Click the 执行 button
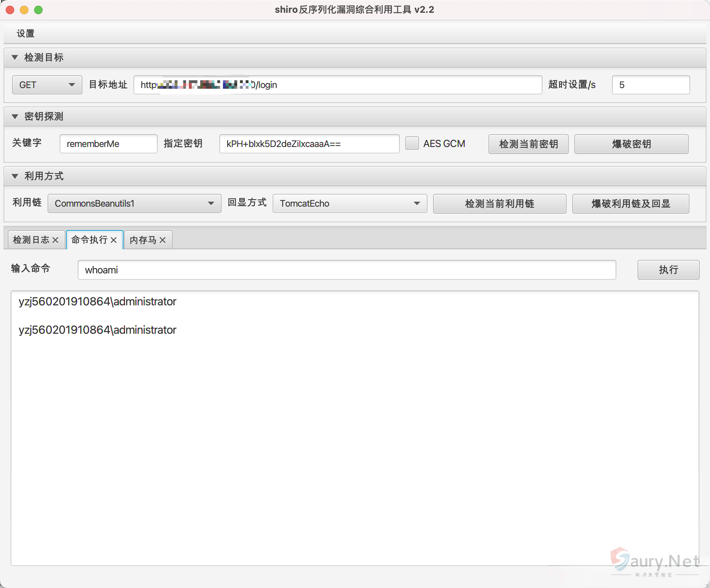 tap(668, 270)
